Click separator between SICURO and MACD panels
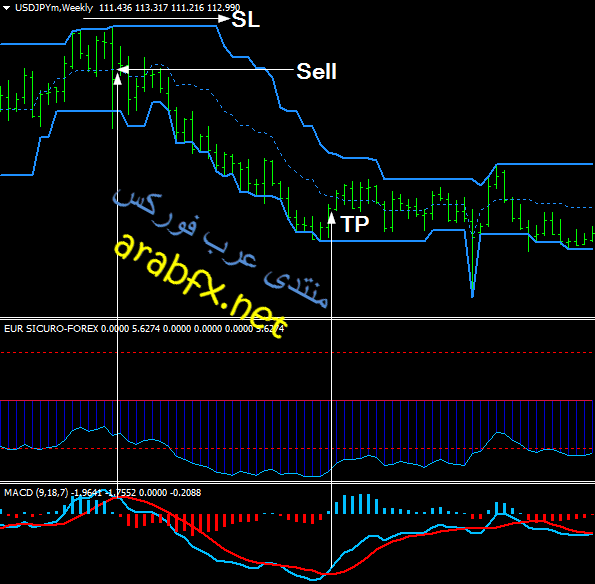Image resolution: width=595 pixels, height=584 pixels. (x=298, y=482)
